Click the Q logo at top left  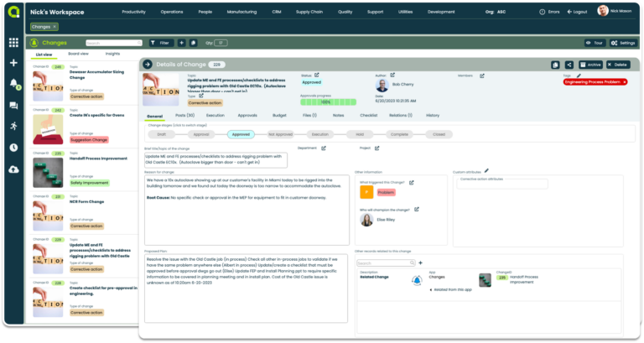point(14,12)
